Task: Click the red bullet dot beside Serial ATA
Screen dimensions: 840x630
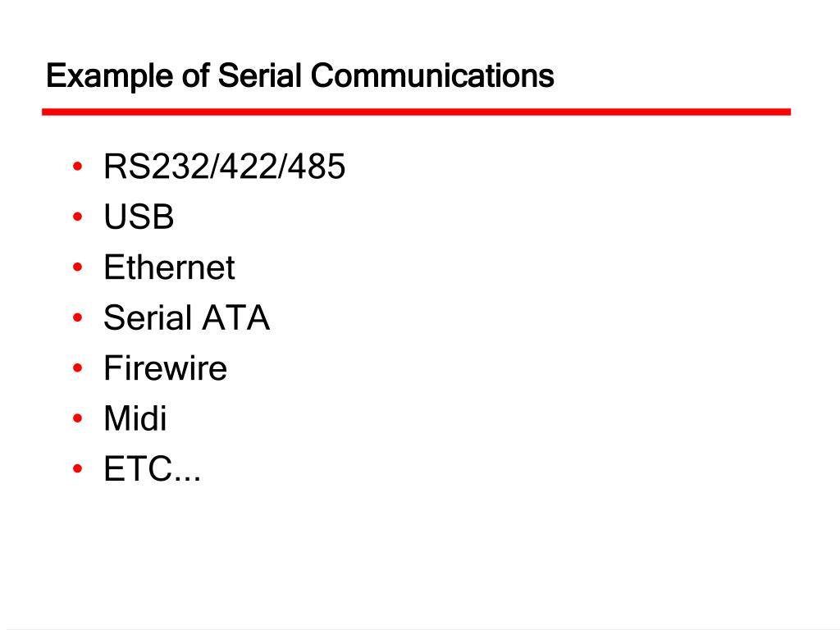Action: pos(78,317)
